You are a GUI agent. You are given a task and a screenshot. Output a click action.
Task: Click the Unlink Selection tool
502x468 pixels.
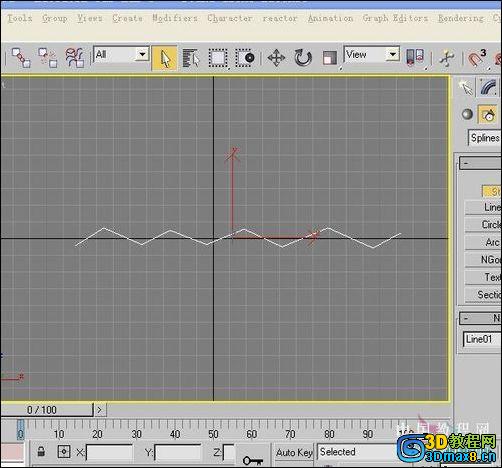(47, 58)
